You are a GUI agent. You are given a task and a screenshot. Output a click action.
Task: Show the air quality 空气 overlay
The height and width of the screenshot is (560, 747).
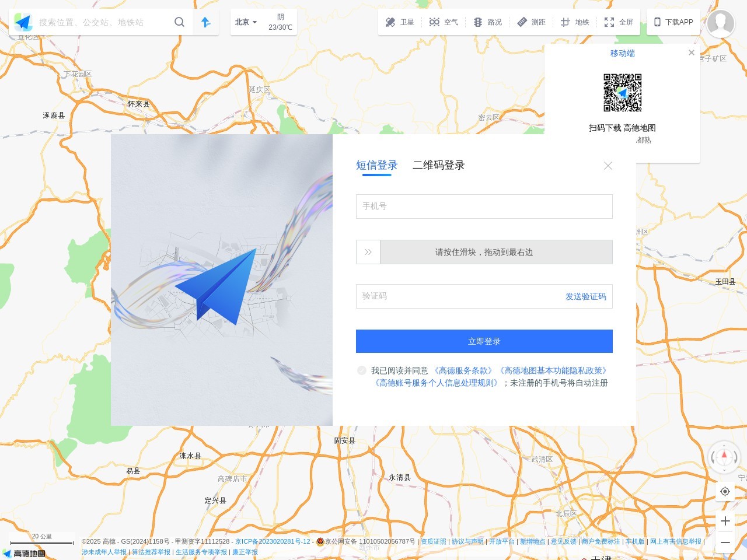click(444, 22)
